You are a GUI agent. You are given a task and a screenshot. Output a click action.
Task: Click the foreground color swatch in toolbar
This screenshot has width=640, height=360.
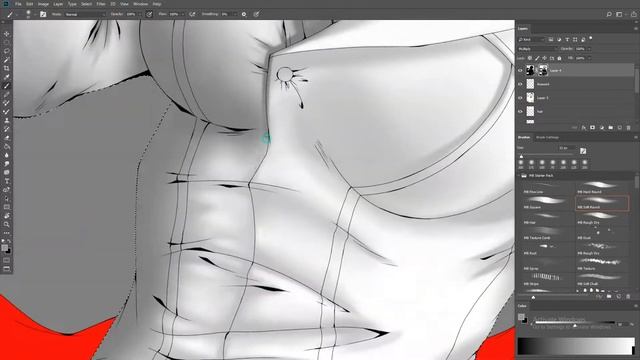point(4,248)
